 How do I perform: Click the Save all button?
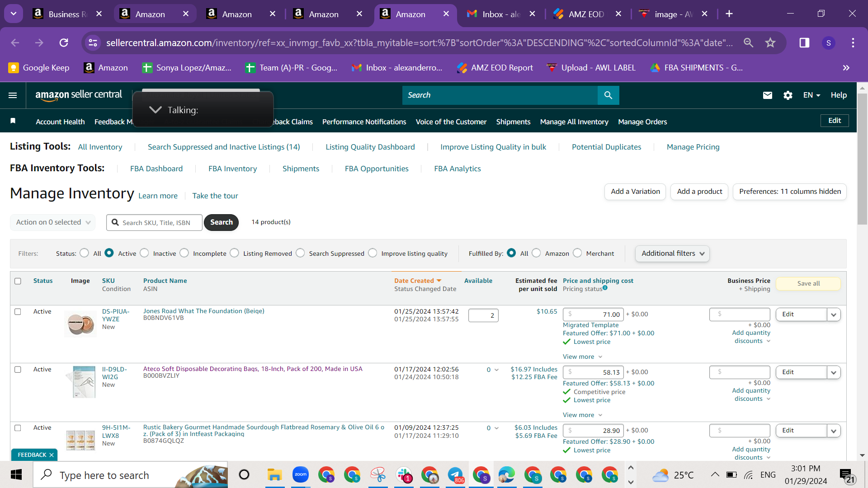click(x=808, y=284)
